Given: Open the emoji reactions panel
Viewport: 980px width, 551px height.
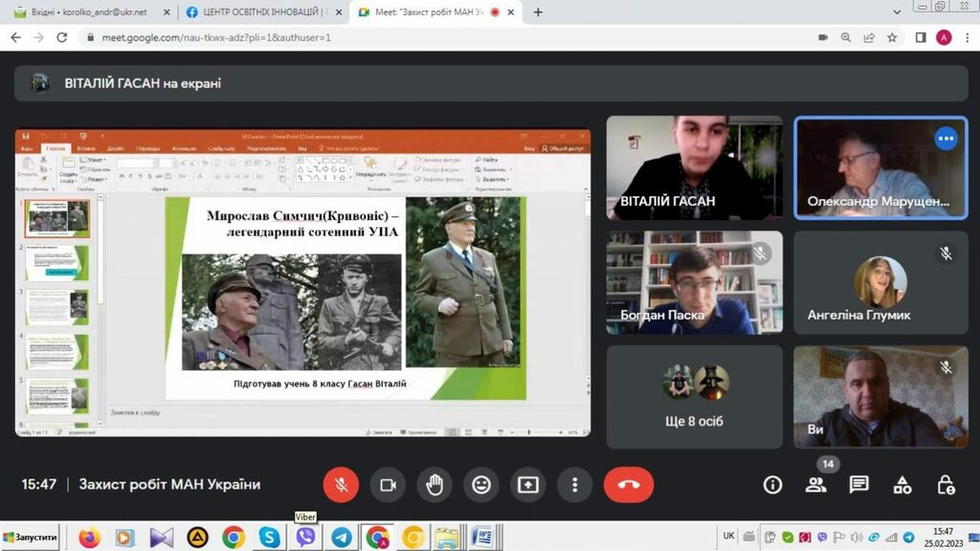Looking at the screenshot, I should 481,485.
